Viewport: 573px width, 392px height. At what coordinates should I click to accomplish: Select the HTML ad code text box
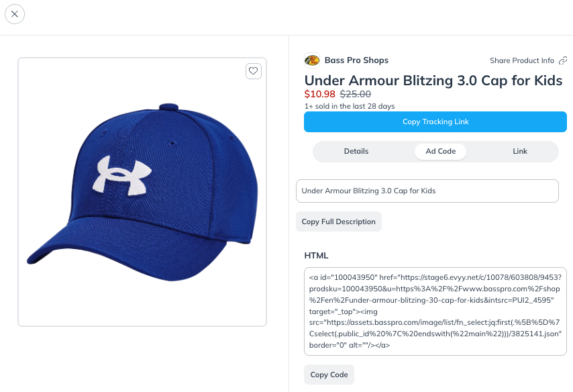coord(435,310)
